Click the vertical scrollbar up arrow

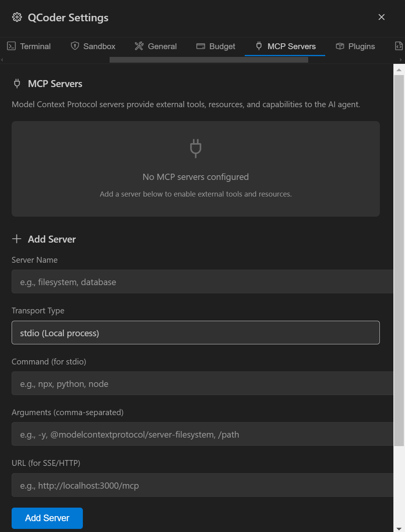click(x=399, y=70)
